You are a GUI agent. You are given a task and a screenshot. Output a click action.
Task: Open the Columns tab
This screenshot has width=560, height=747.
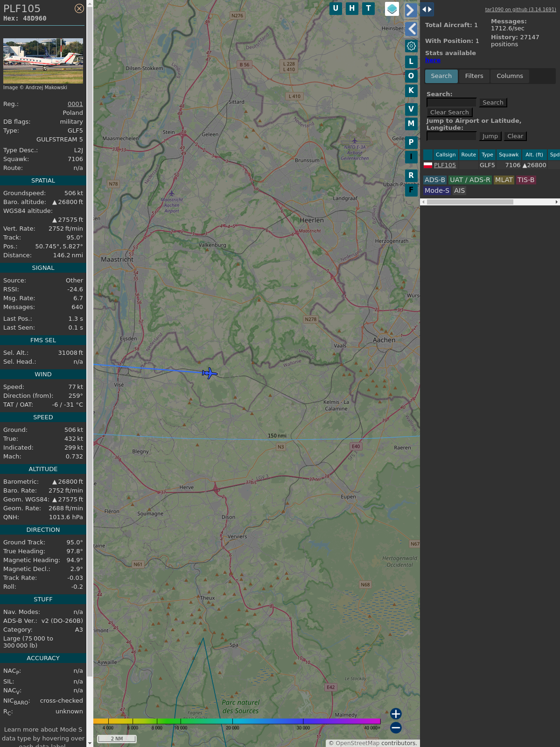click(x=510, y=76)
